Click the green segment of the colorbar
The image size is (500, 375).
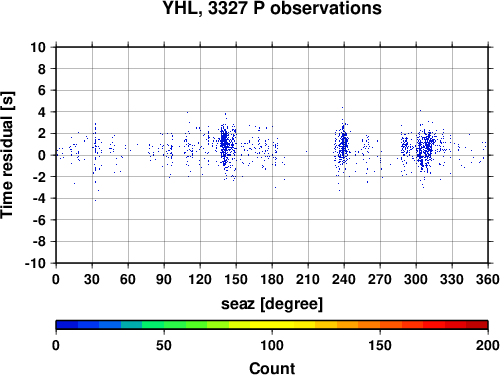(x=174, y=325)
